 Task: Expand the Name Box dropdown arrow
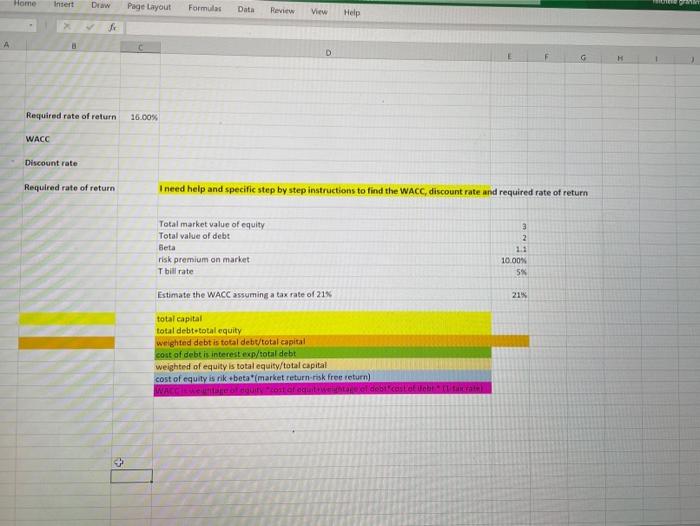coord(31,25)
